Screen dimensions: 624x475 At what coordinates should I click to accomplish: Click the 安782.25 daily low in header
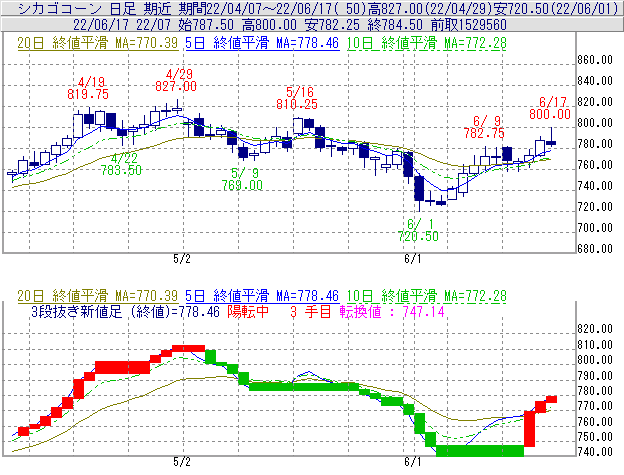(332, 25)
